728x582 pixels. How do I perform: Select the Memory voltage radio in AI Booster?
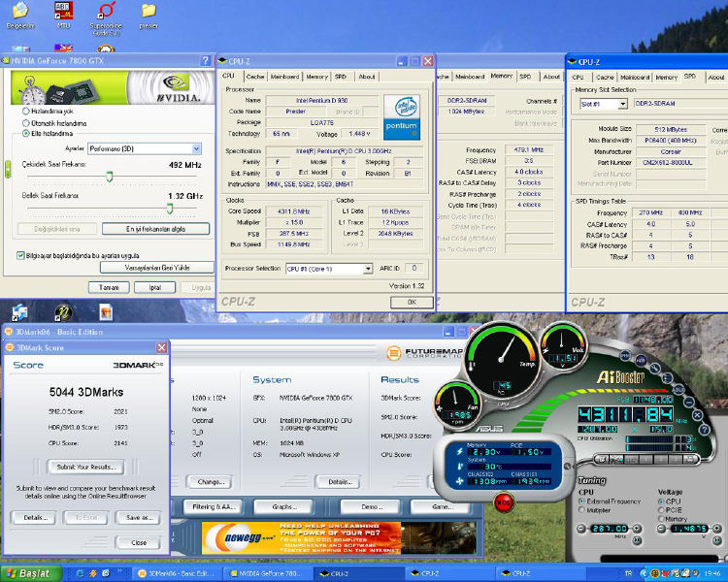tap(661, 519)
